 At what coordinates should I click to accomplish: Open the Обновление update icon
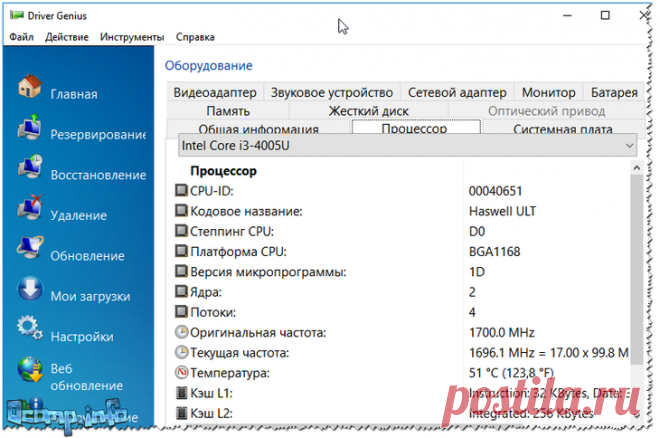click(28, 252)
